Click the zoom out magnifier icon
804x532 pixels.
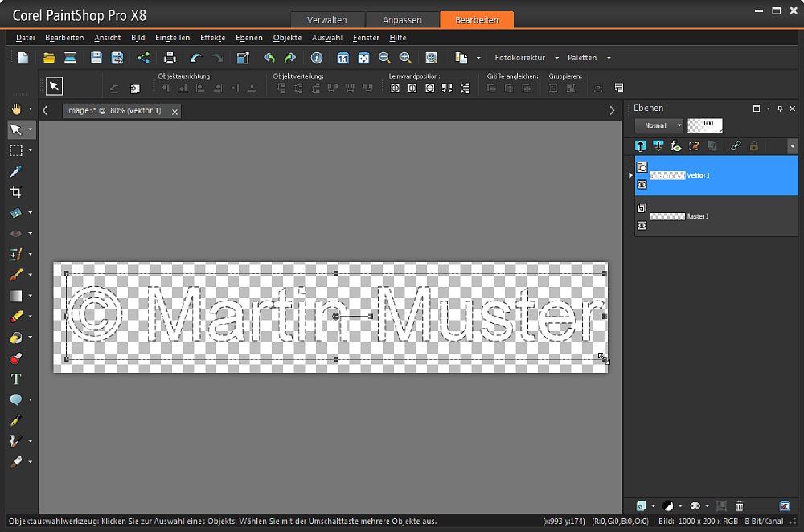click(x=384, y=58)
